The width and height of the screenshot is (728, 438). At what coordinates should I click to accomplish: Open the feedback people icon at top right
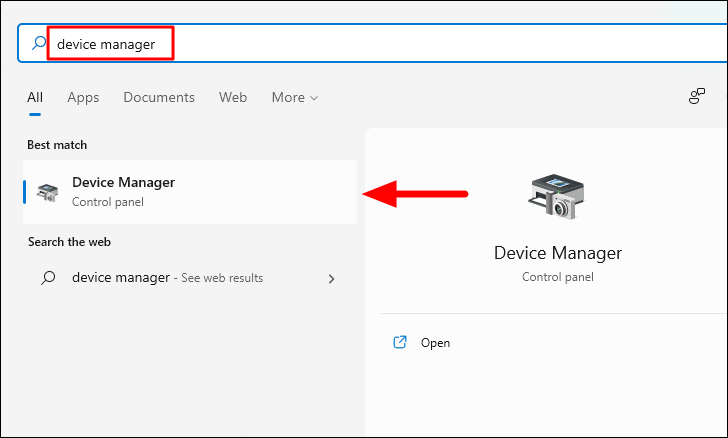coord(696,96)
